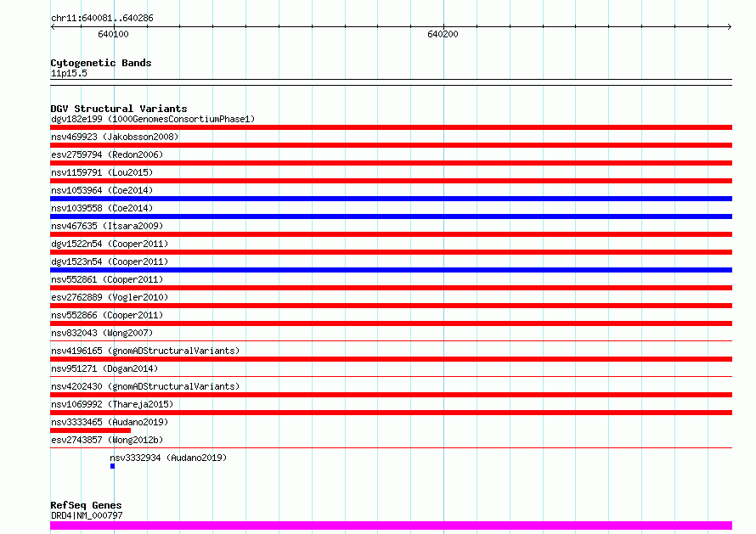This screenshot has width=756, height=534.
Task: Select nsv832043 (Wong2007) label
Action: tap(102, 333)
